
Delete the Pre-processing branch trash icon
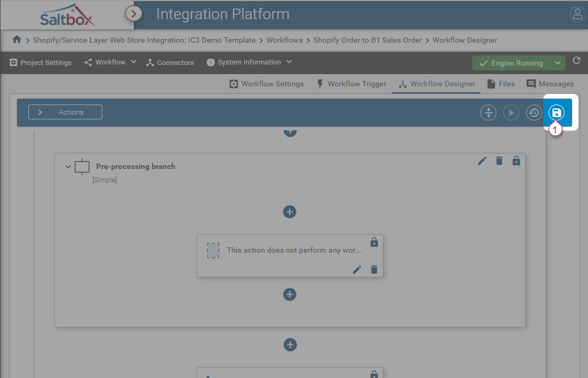(x=499, y=161)
